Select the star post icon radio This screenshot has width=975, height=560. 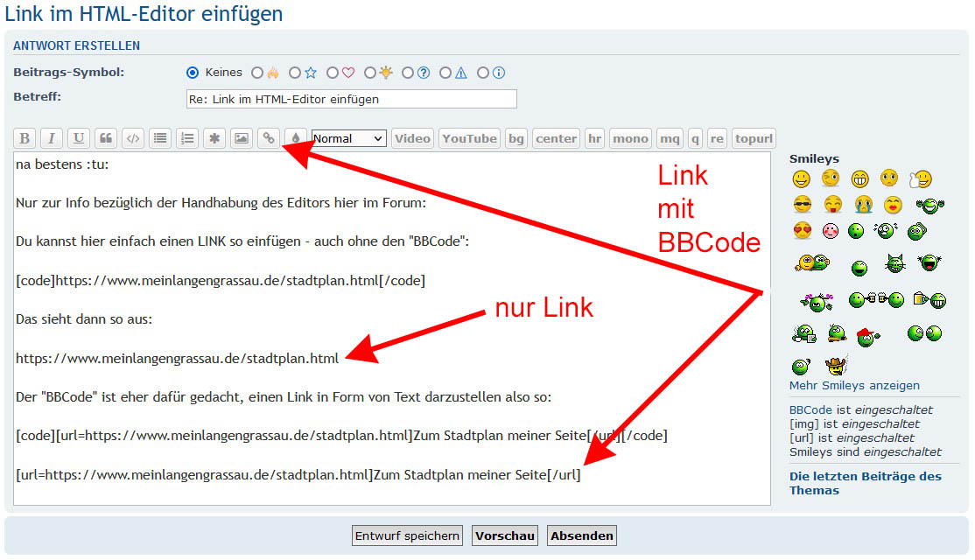tap(295, 73)
